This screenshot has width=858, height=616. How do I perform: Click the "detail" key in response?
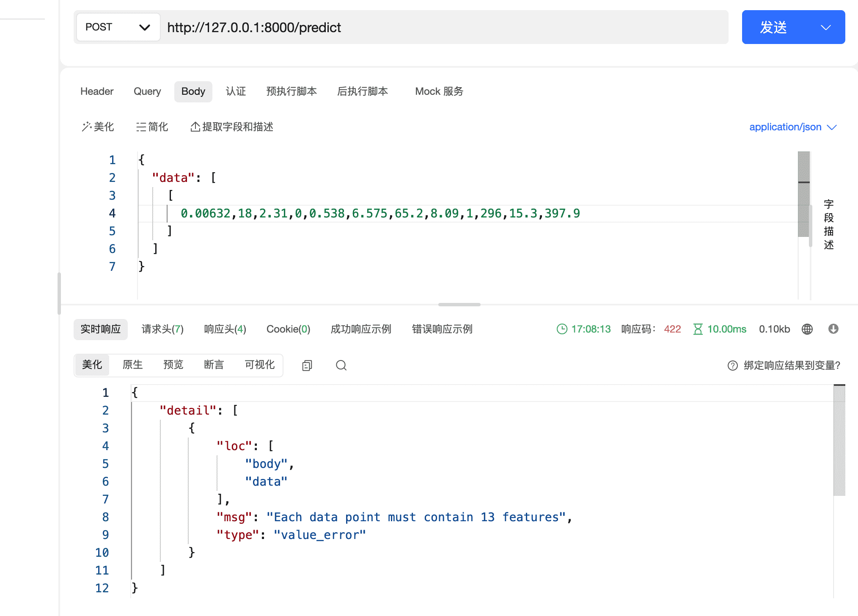(x=188, y=410)
